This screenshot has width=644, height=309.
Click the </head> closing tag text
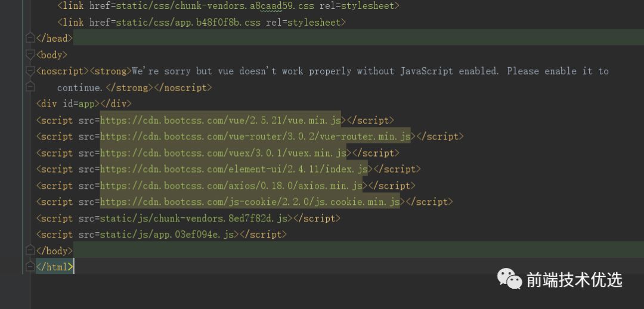click(54, 38)
